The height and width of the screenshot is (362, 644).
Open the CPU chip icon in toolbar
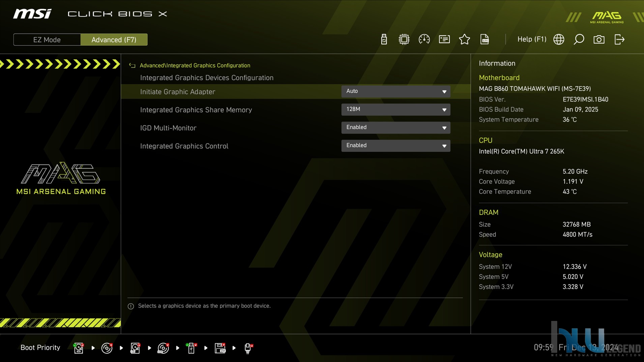(x=404, y=39)
